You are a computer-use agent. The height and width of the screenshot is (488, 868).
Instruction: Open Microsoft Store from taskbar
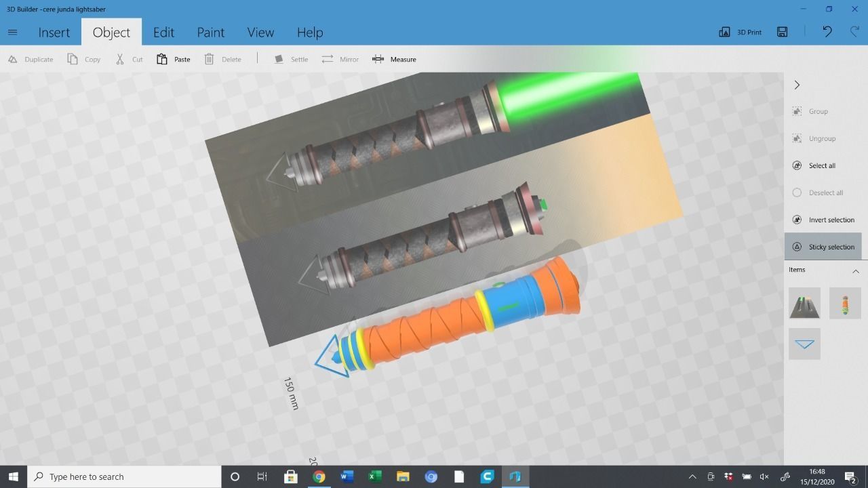coord(290,476)
